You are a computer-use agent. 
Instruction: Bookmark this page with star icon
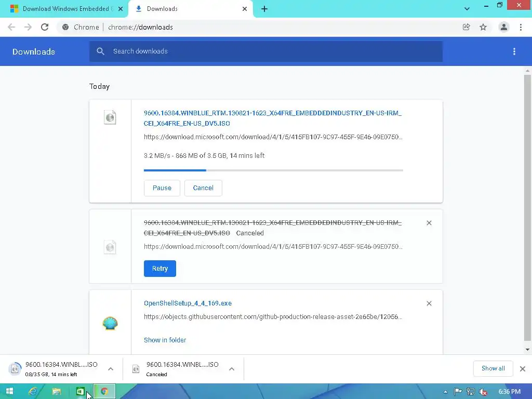pyautogui.click(x=483, y=27)
